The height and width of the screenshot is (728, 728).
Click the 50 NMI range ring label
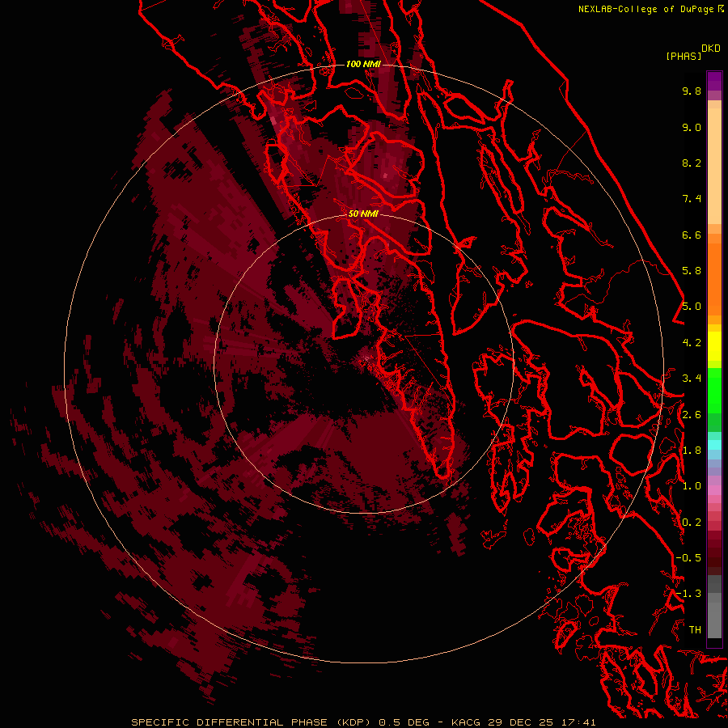363,214
